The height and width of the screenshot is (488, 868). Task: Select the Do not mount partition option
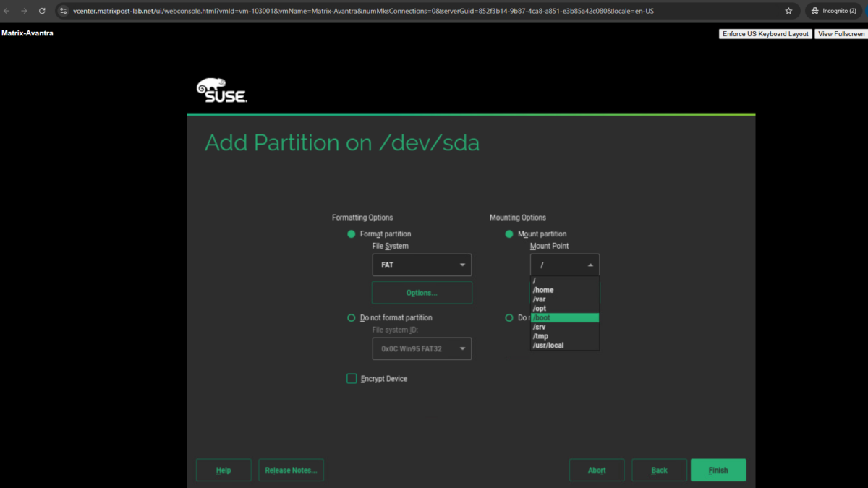click(509, 317)
